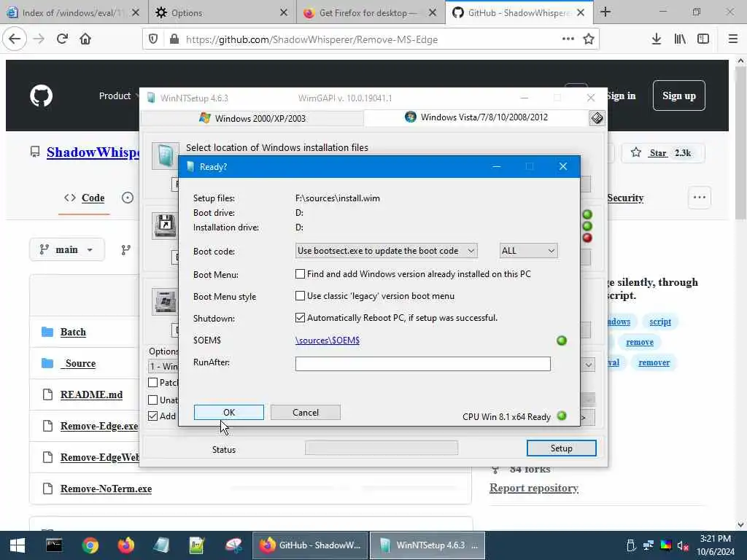Toggle the Unattend checkbox in WinNTSetup
This screenshot has height=560, width=747.
click(153, 400)
